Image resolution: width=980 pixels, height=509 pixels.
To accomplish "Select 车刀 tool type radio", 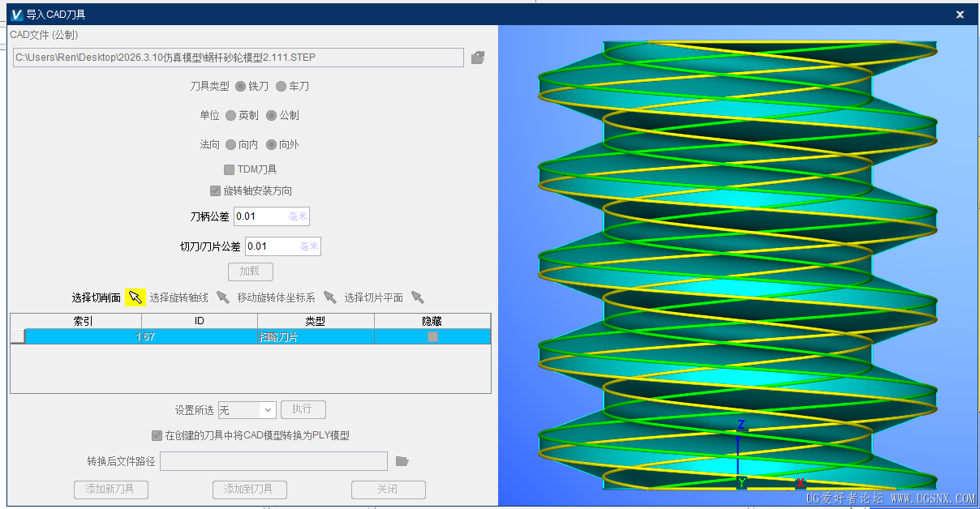I will click(281, 86).
